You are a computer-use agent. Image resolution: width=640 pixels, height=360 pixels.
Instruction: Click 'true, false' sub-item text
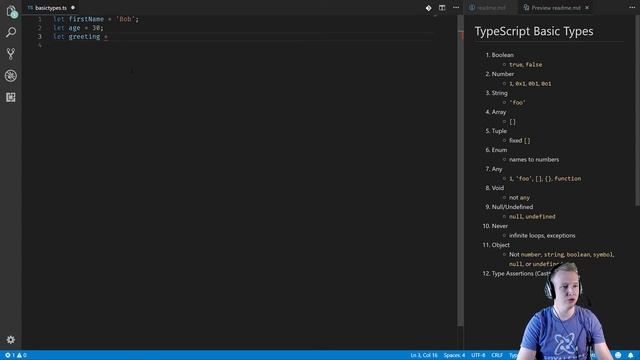coord(525,64)
